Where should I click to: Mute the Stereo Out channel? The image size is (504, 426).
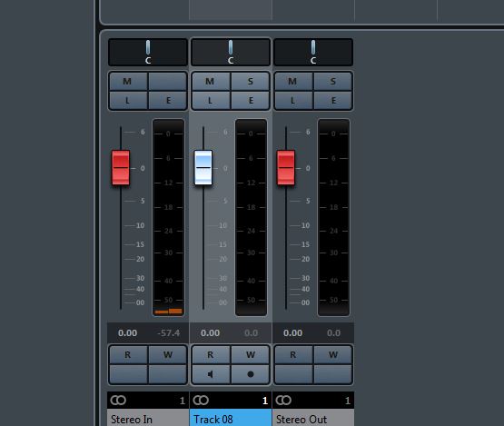pyautogui.click(x=293, y=82)
